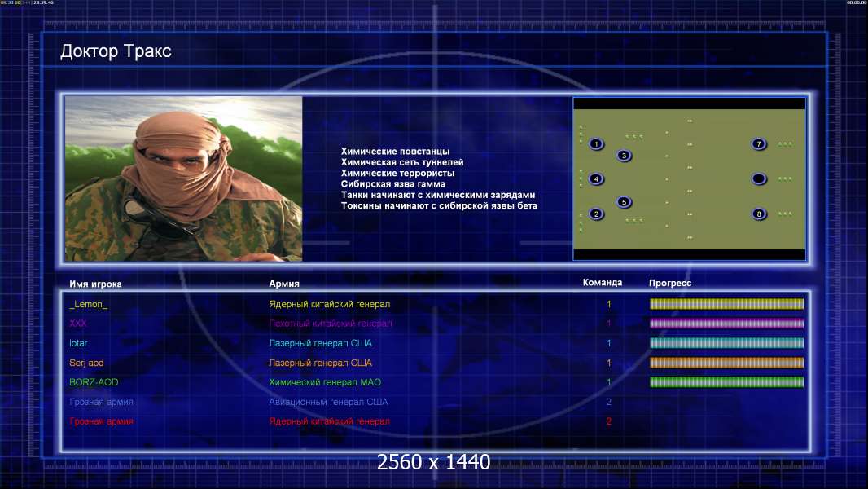Click the green progress bar for BORZ-AOD

point(726,382)
